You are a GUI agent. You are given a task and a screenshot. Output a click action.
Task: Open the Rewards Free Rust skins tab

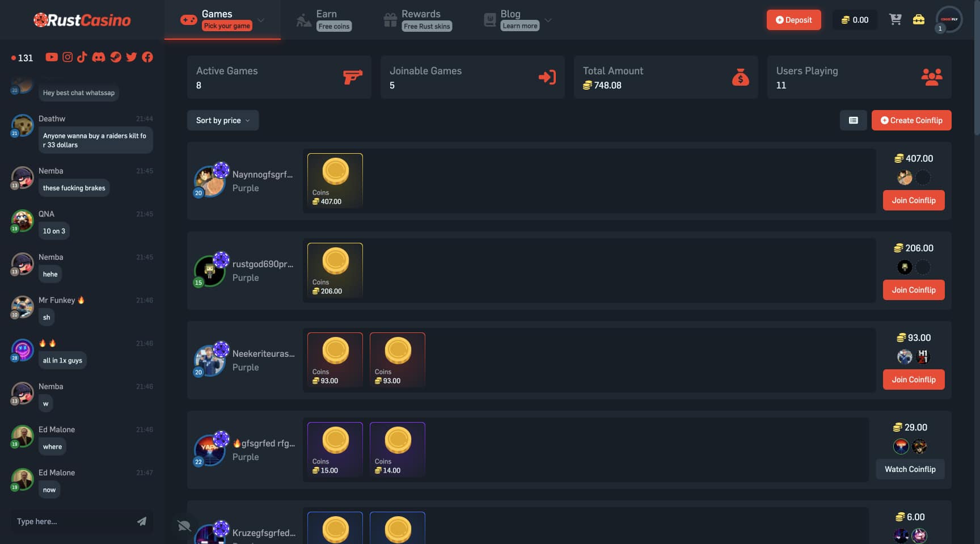[418, 20]
